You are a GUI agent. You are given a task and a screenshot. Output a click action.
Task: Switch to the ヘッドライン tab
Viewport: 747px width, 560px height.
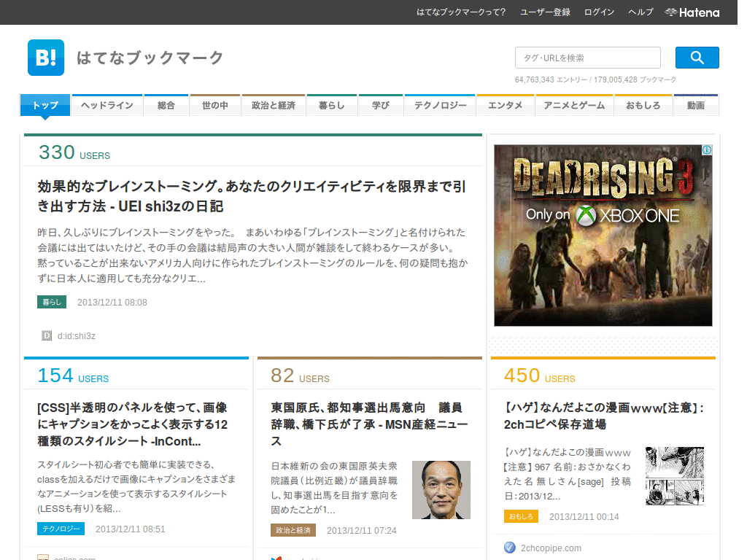[107, 105]
